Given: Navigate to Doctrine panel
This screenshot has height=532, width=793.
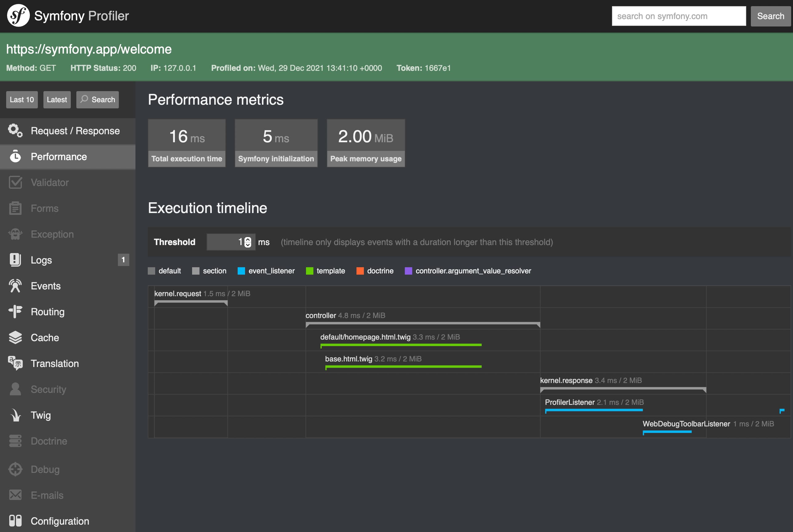Looking at the screenshot, I should (x=49, y=441).
